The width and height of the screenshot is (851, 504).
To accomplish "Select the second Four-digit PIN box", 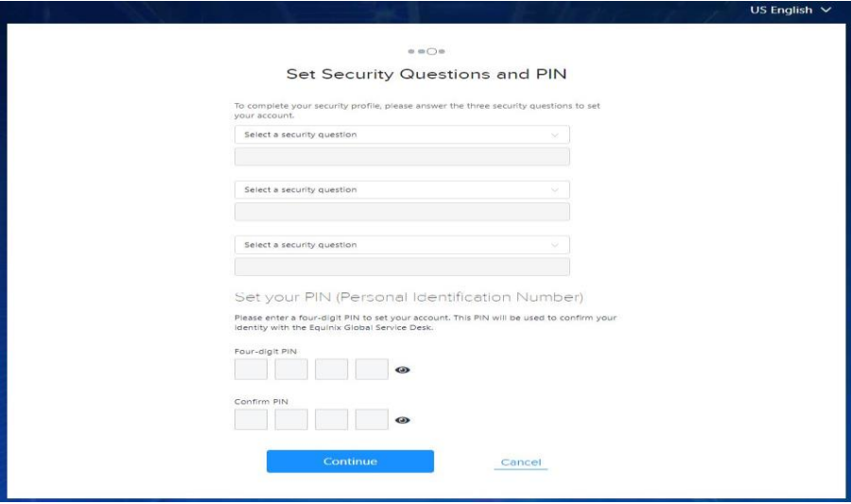I will [291, 370].
